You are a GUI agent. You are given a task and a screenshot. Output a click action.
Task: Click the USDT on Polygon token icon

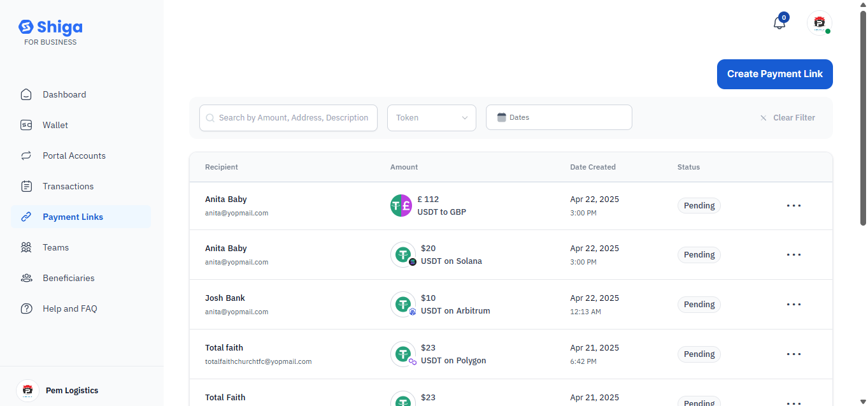[403, 354]
